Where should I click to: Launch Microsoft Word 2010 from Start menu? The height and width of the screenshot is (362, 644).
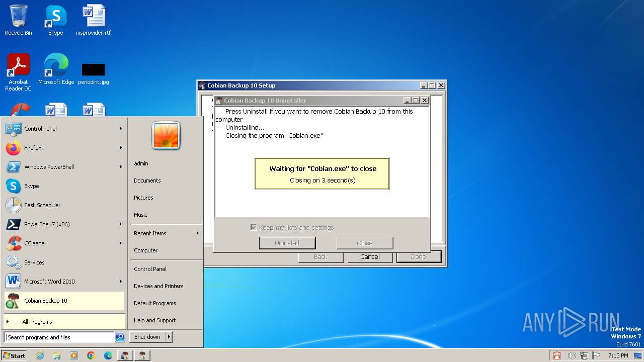coord(64,282)
